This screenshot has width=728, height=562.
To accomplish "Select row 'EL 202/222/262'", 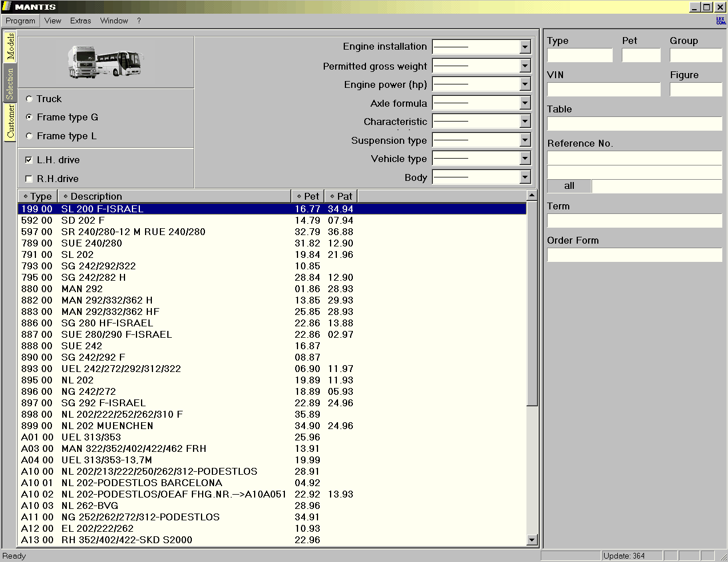I will click(272, 528).
